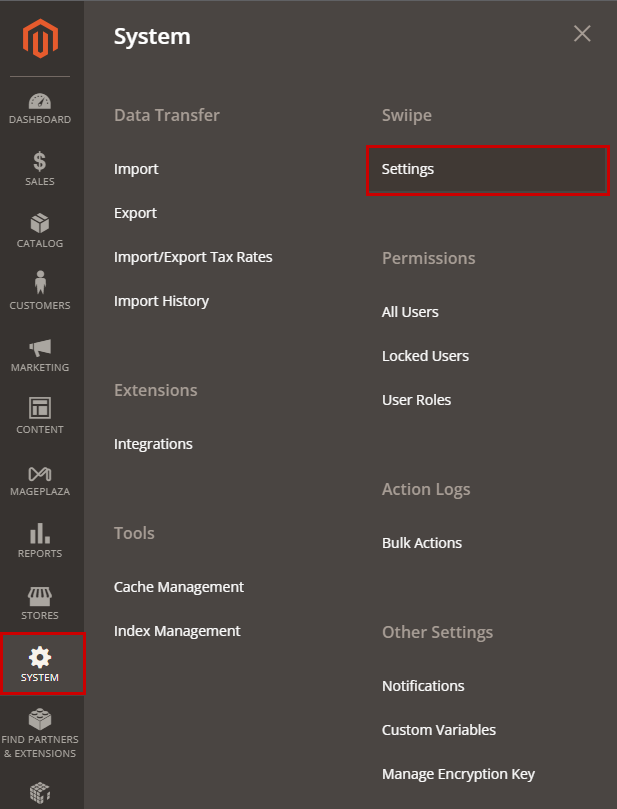Screen dimensions: 617x809
Task: Select Import under Data Transfer
Action: pyautogui.click(x=136, y=170)
